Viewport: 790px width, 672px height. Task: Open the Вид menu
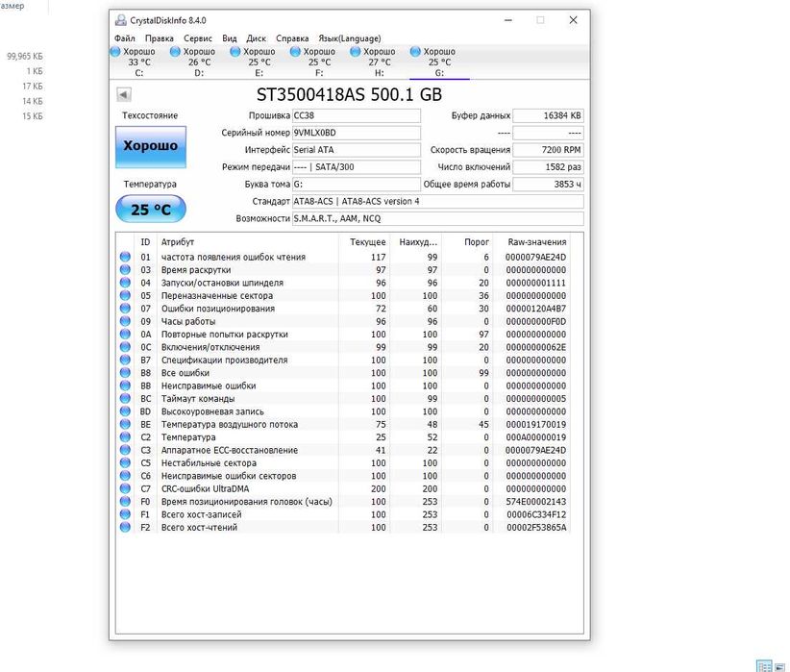tap(230, 38)
